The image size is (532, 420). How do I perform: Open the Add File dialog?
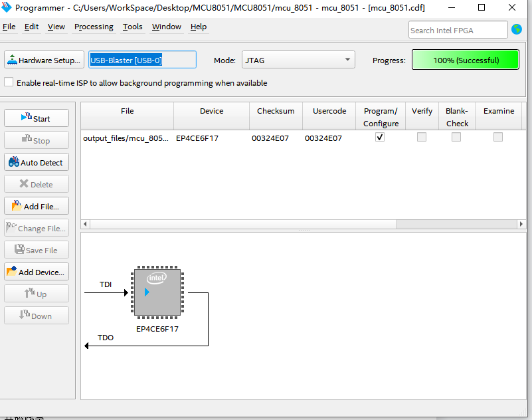(x=37, y=206)
